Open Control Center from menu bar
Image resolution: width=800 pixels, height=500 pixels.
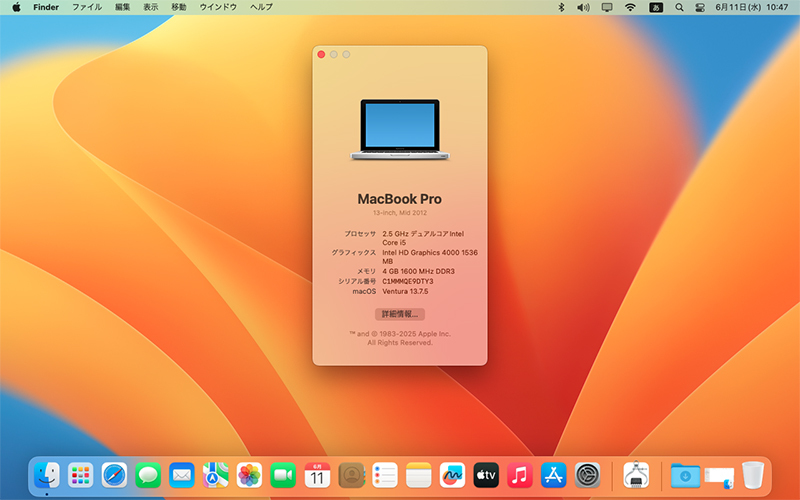pyautogui.click(x=699, y=7)
